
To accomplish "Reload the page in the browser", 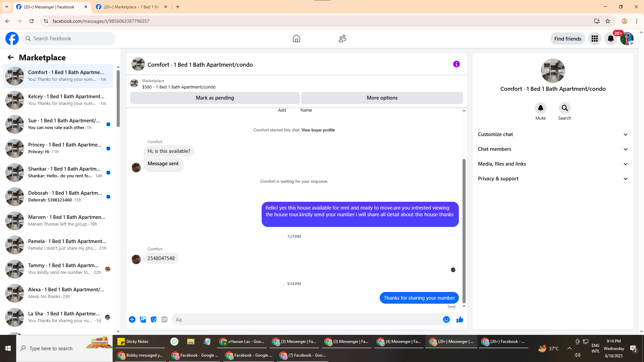I will 32,21.
